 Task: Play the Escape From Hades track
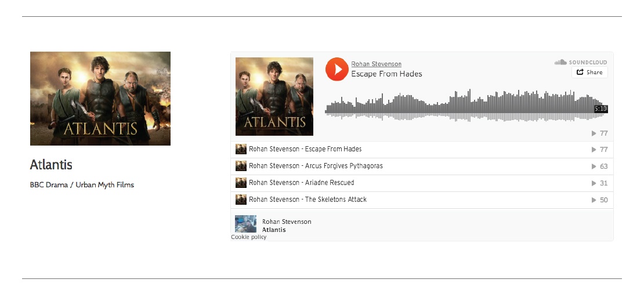click(337, 69)
